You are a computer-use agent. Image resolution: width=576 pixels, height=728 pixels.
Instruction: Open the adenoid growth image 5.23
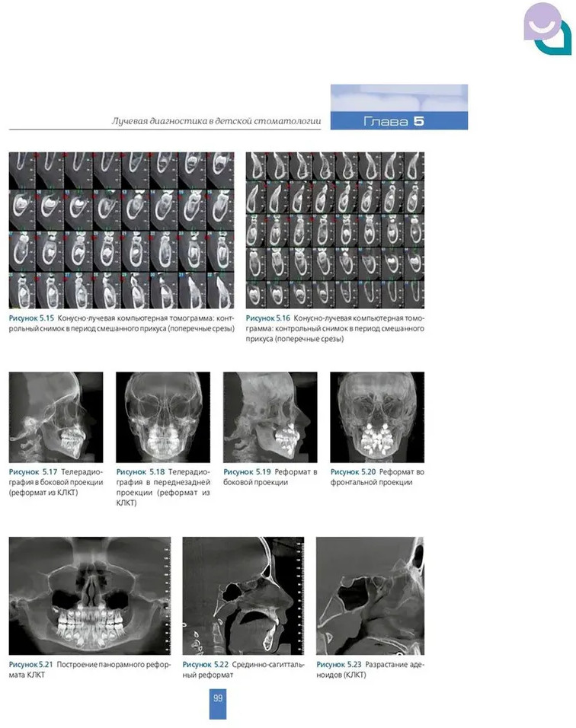tap(370, 595)
